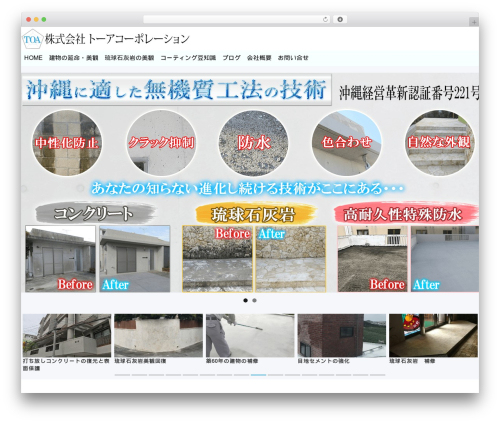Click the green maximize window button

44,19
